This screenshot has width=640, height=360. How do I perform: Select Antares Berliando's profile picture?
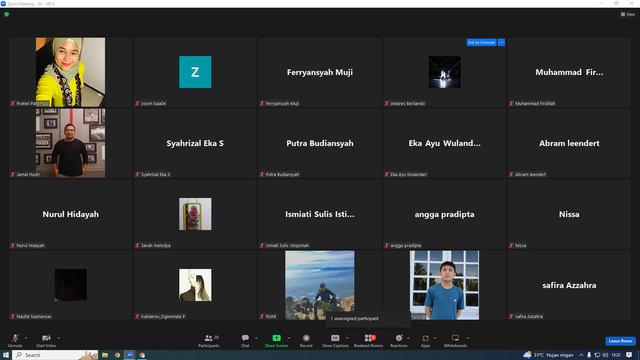pos(444,72)
